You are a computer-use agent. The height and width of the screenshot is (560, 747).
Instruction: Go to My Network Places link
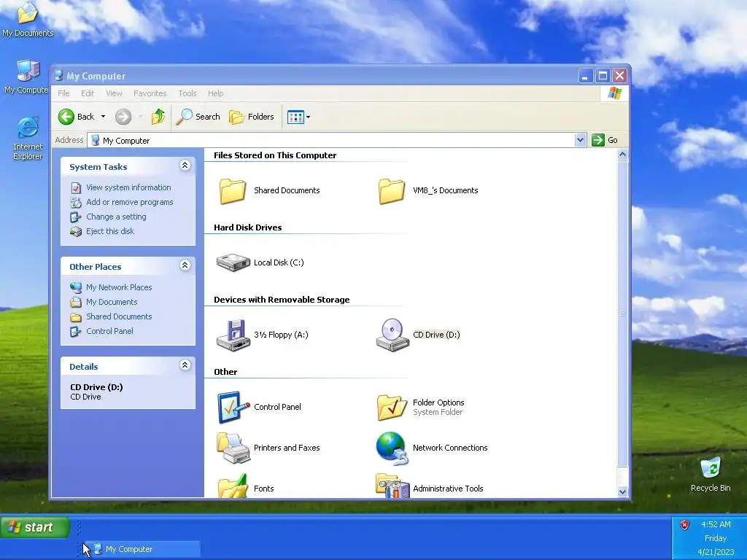point(119,287)
